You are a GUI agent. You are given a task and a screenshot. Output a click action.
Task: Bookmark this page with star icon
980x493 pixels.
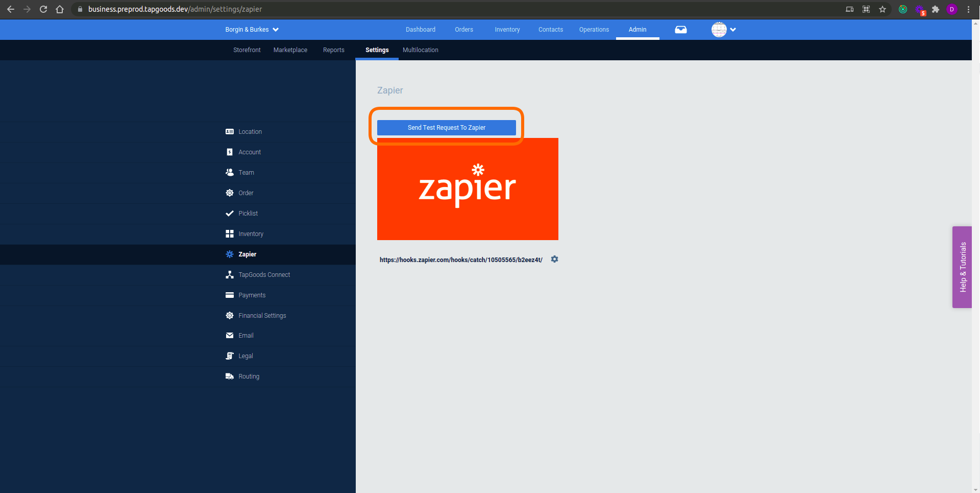[883, 9]
